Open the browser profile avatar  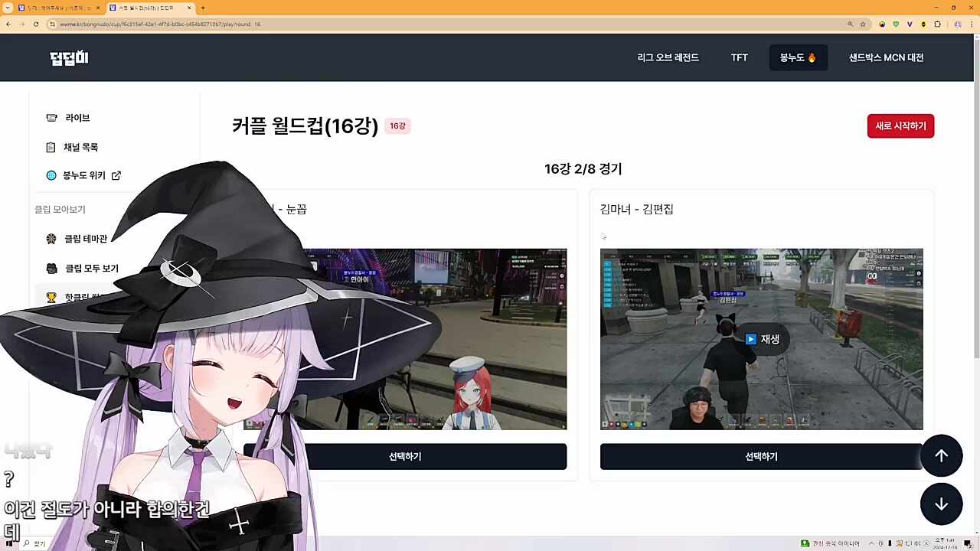click(x=958, y=24)
